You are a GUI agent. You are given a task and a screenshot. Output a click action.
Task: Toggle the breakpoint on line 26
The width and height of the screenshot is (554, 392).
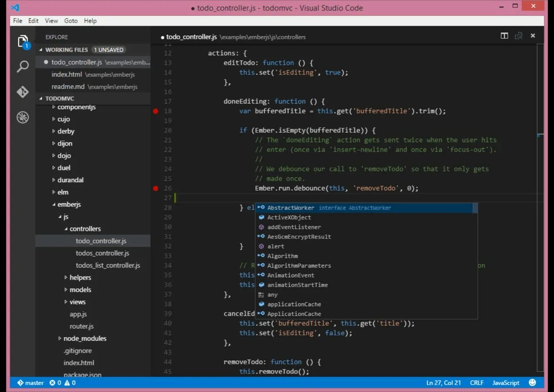[x=156, y=188]
